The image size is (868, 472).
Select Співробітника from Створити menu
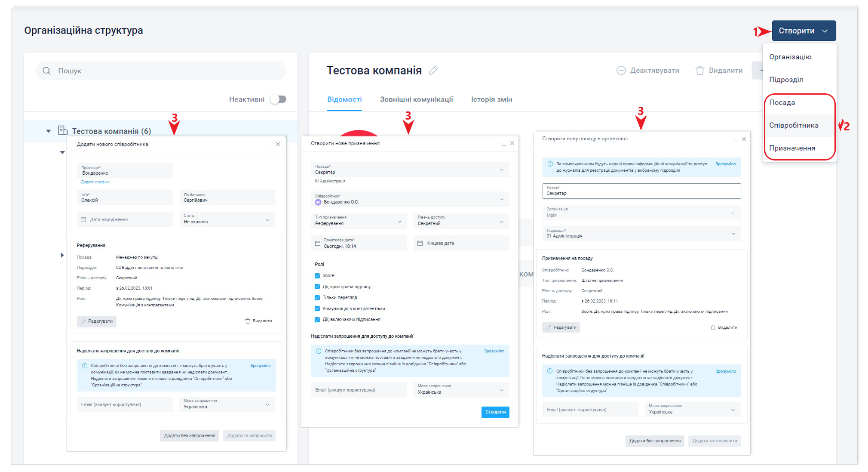pyautogui.click(x=794, y=125)
